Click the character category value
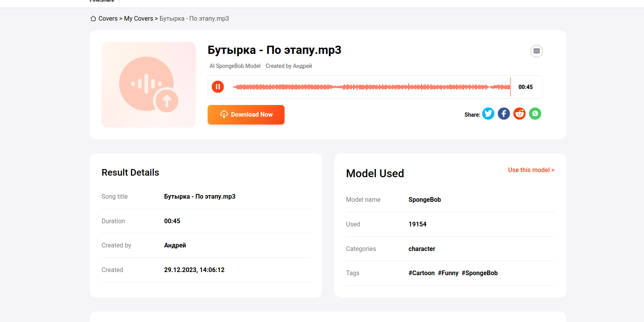The image size is (644, 322). click(x=422, y=249)
